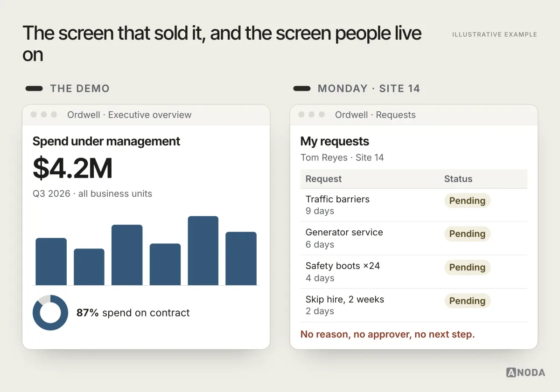560x392 pixels.
Task: Select the Traffic barriers request
Action: click(414, 205)
